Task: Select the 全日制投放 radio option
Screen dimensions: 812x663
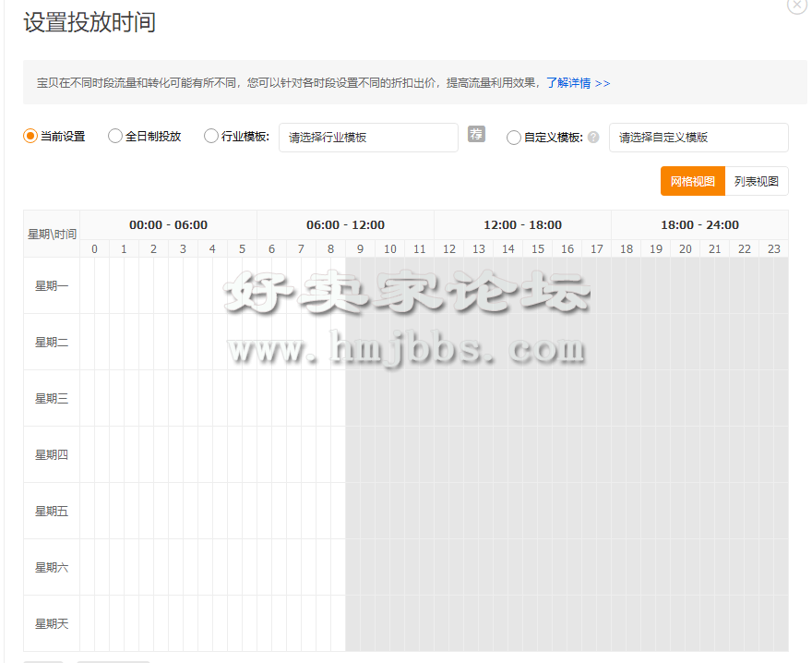Action: (115, 137)
